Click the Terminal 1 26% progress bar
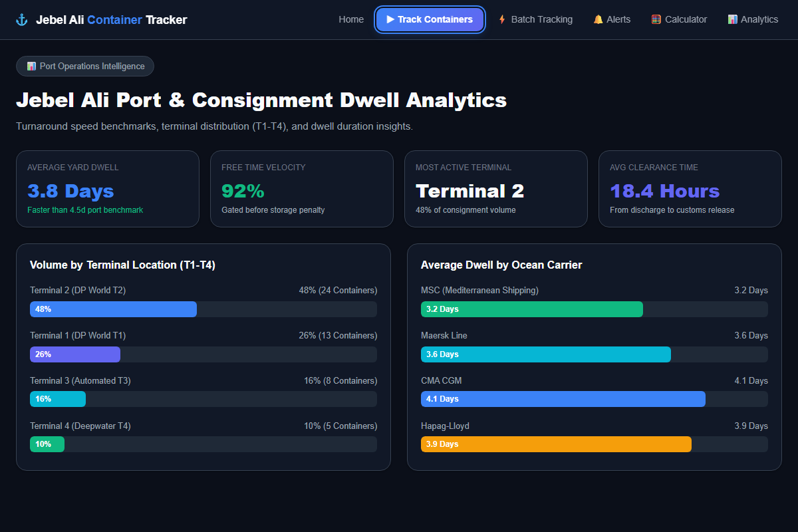 (203, 354)
